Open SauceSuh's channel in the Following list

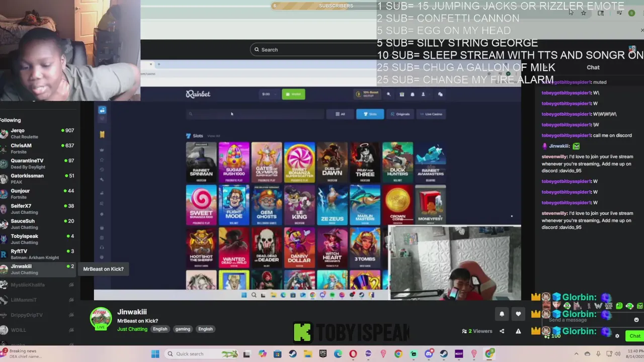[38, 224]
